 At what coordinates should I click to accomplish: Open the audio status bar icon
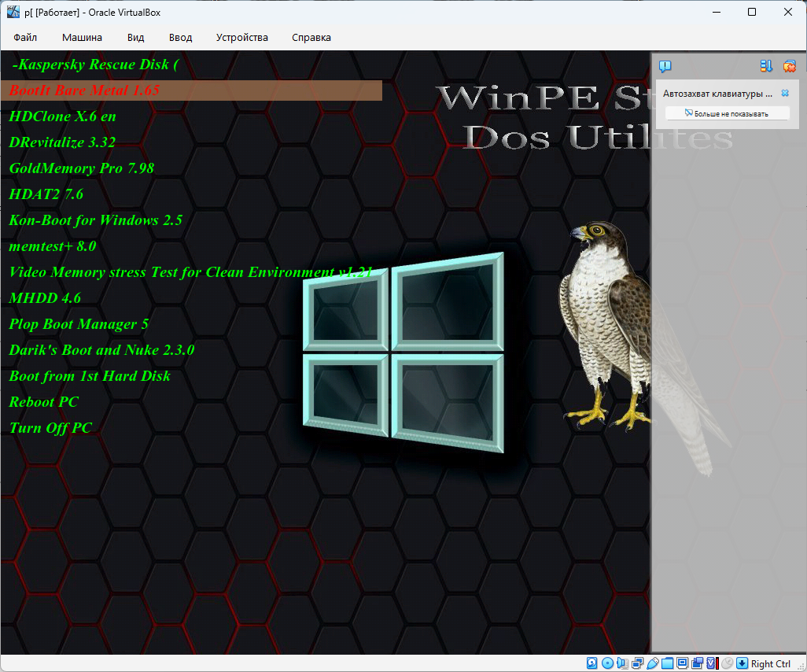[622, 663]
